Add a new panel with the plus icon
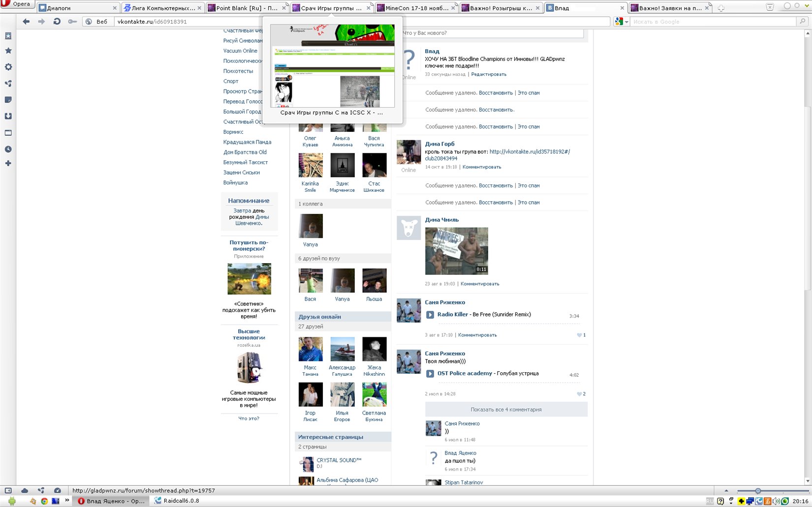 [8, 163]
